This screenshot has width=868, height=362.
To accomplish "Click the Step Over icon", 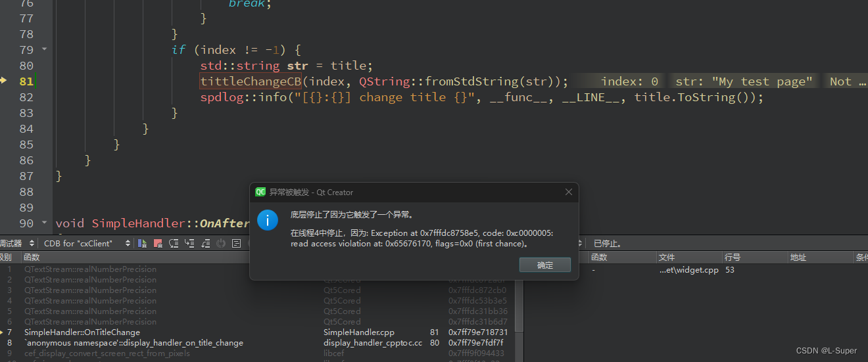I will (x=174, y=243).
